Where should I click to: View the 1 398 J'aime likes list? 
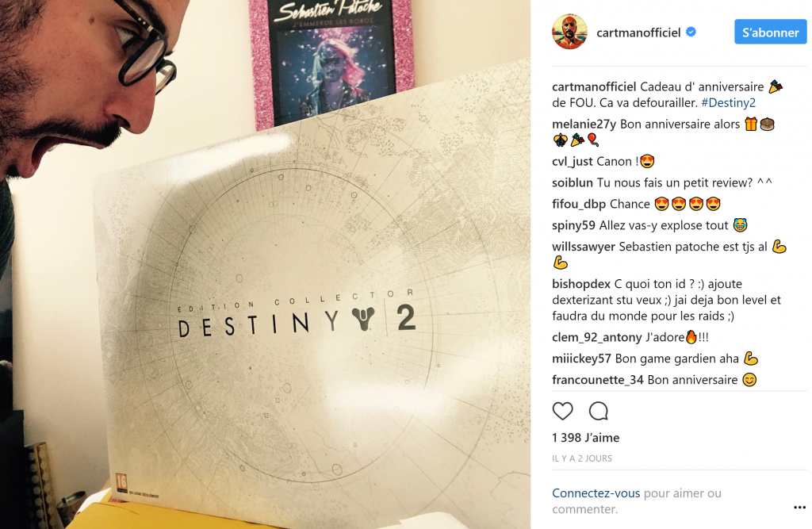(x=585, y=438)
